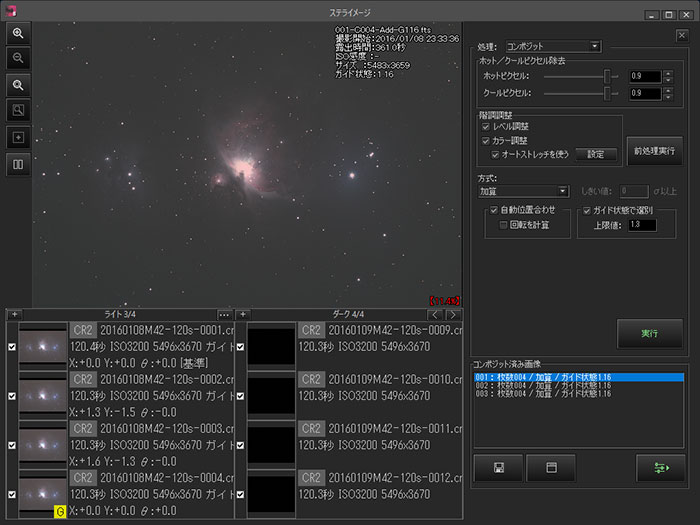Screen dimensions: 700x525
Task: Select composite entry 002 in the list
Action: 546,385
